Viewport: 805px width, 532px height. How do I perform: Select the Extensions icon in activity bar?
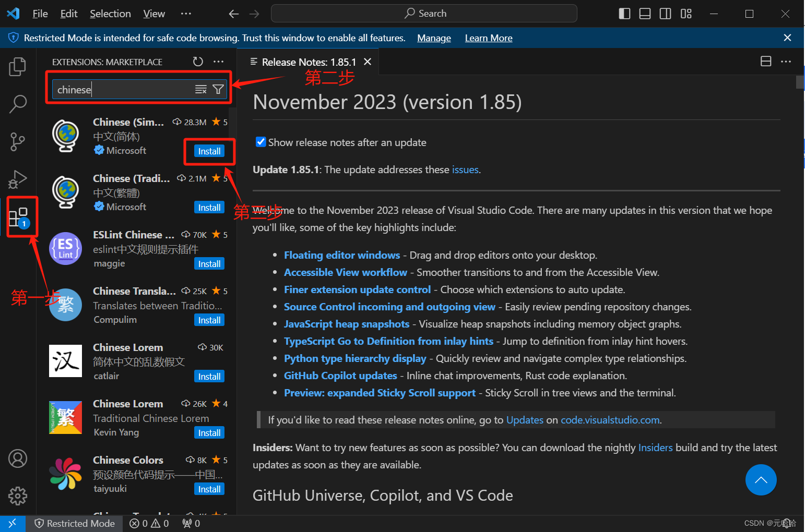pos(20,216)
